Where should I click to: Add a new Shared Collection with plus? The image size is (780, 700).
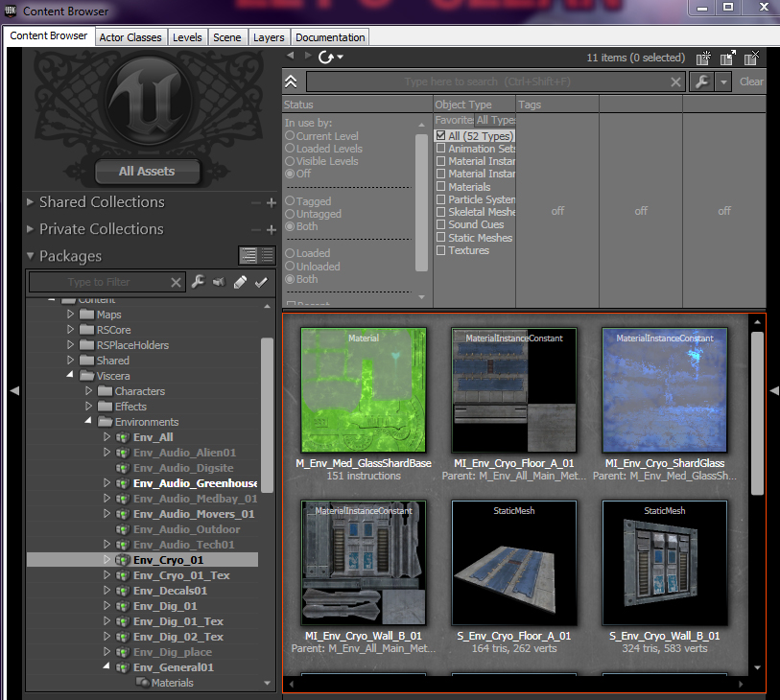pos(272,203)
